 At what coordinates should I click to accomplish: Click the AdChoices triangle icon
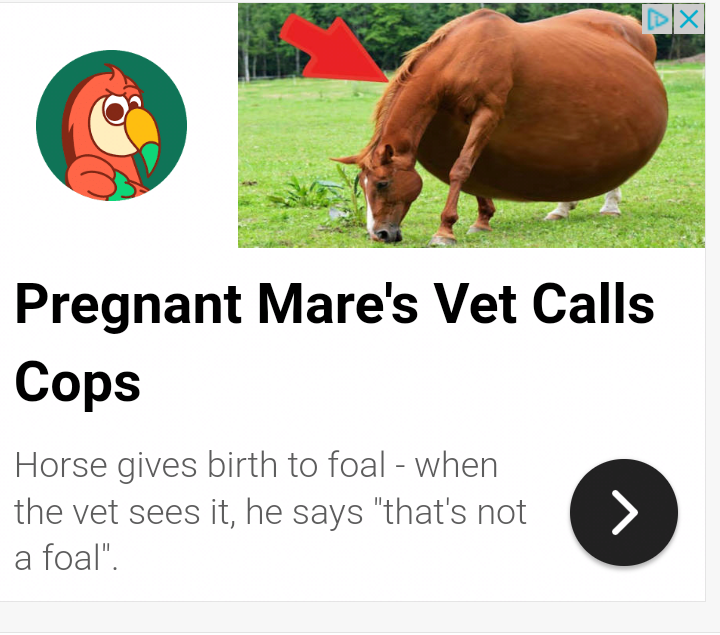[657, 19]
